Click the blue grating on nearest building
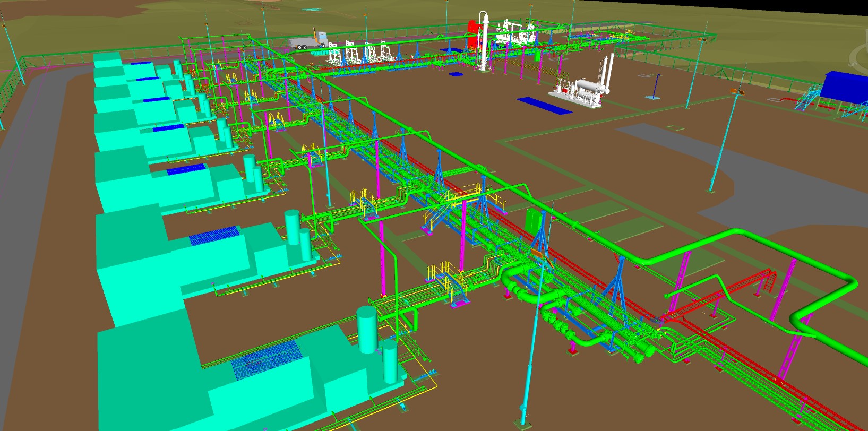This screenshot has height=431, width=868. coord(266,359)
